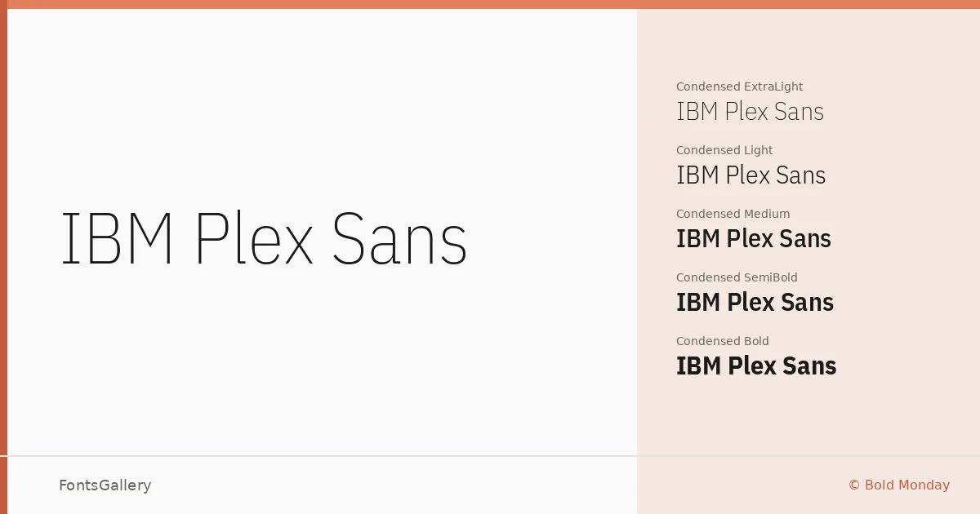
Task: Click the Condensed Medium IBM Plex Sans sample
Action: (754, 238)
